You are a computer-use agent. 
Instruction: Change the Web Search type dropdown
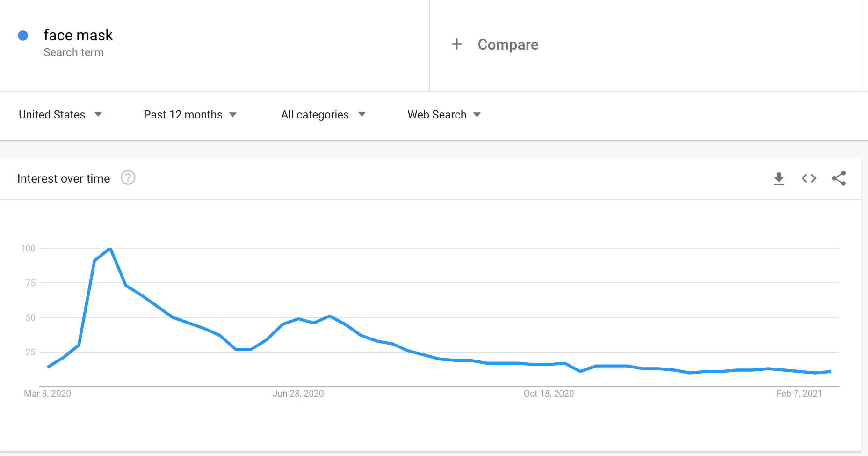(x=443, y=115)
